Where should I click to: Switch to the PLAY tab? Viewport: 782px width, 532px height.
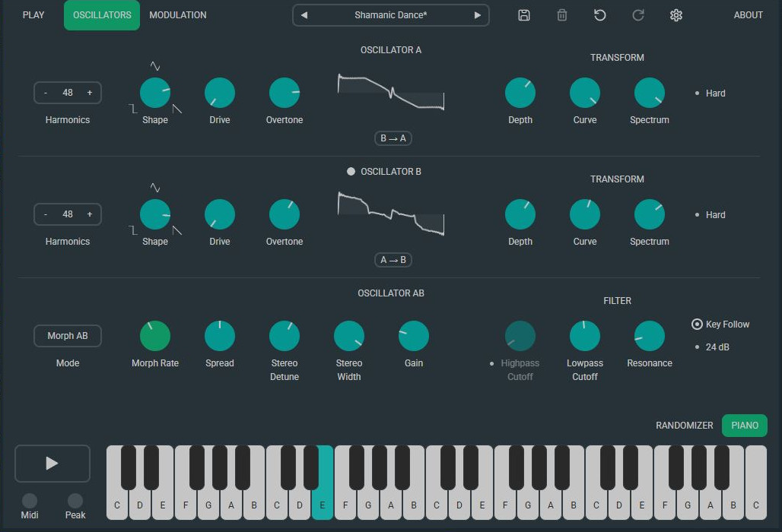tap(33, 15)
